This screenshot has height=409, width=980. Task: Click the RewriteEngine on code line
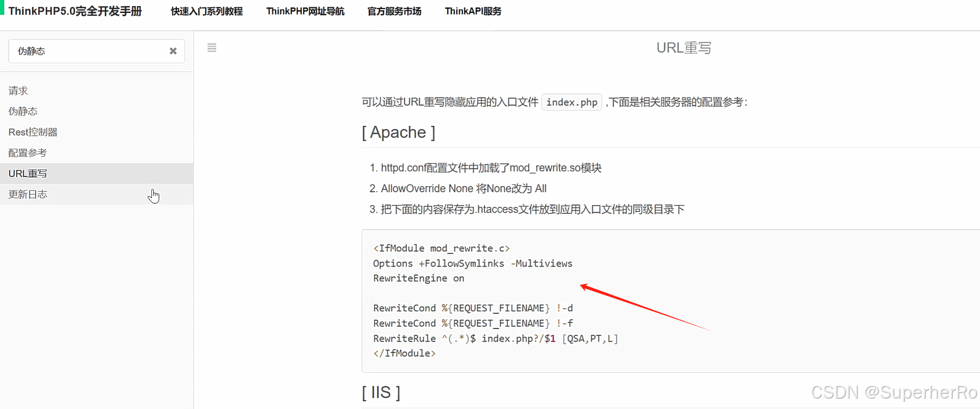(419, 278)
